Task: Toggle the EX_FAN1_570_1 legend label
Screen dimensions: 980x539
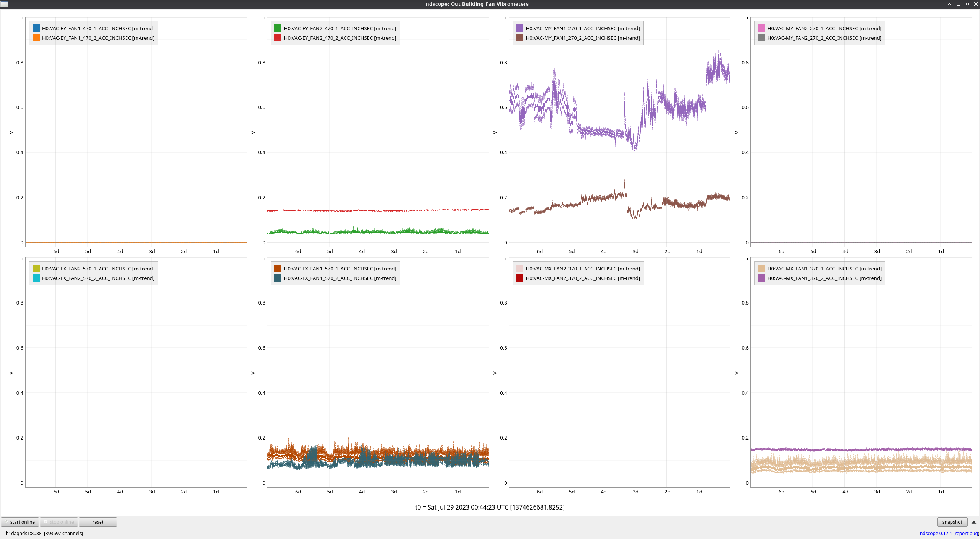Action: coord(340,269)
